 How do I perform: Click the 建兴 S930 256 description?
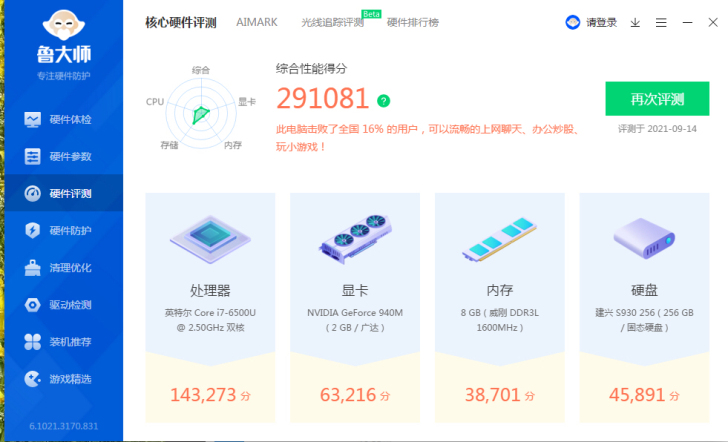(x=644, y=320)
